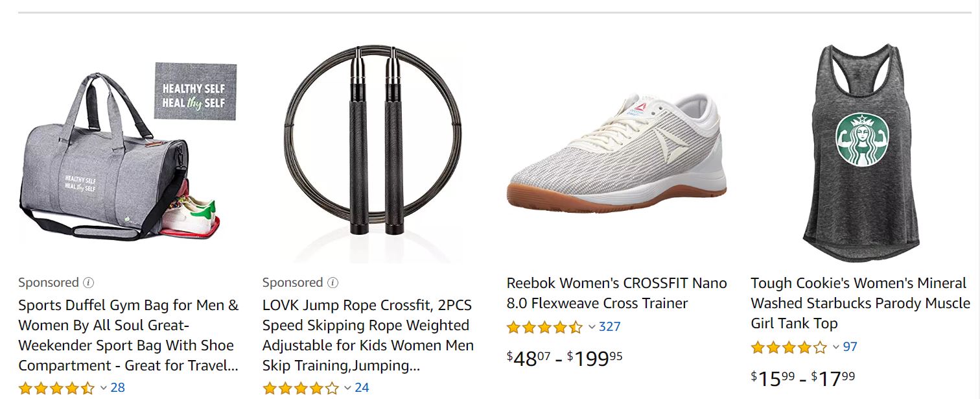Open Sports Duffel Gym Bag title link
The width and height of the screenshot is (980, 399).
click(x=128, y=335)
